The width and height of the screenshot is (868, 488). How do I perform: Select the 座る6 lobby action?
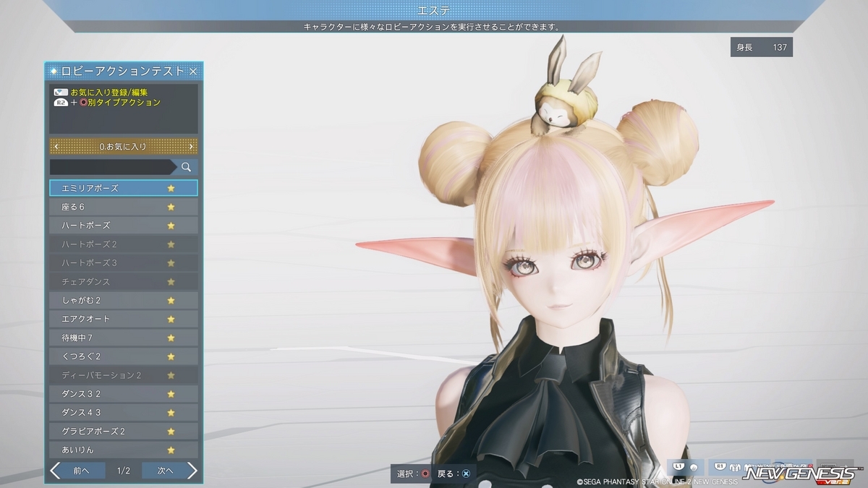[x=124, y=207]
